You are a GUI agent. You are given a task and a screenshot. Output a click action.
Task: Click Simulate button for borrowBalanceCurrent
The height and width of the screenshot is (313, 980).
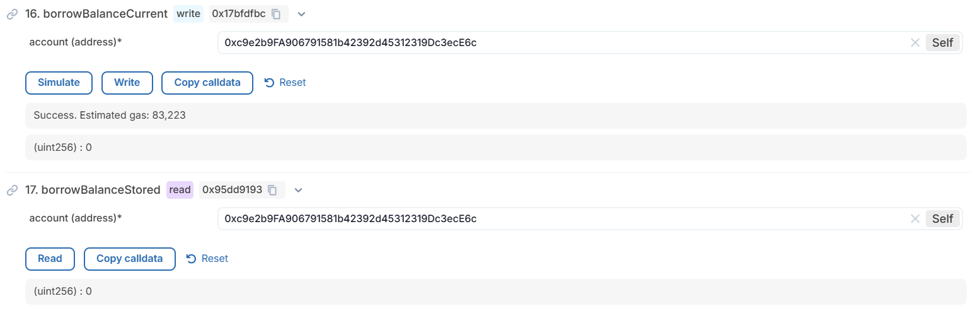tap(59, 83)
